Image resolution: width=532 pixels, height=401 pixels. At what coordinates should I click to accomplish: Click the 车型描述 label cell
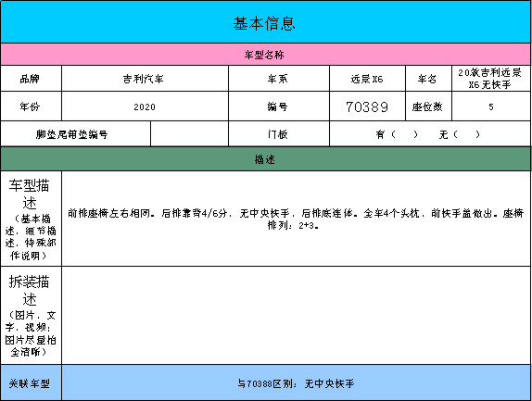pyautogui.click(x=31, y=219)
